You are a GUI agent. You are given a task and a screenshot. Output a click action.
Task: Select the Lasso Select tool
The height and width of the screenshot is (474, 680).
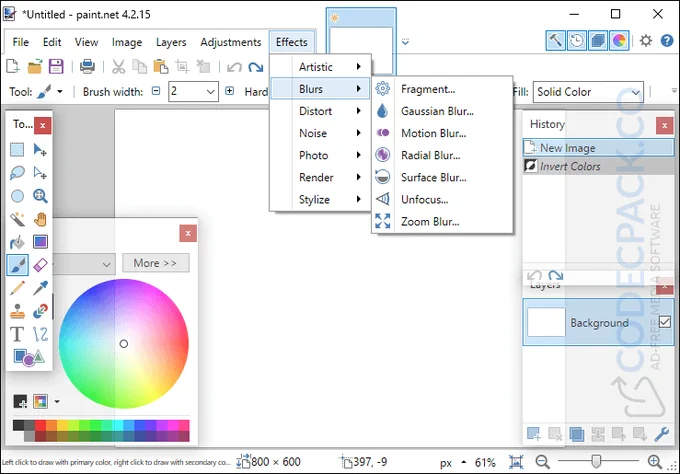(17, 173)
